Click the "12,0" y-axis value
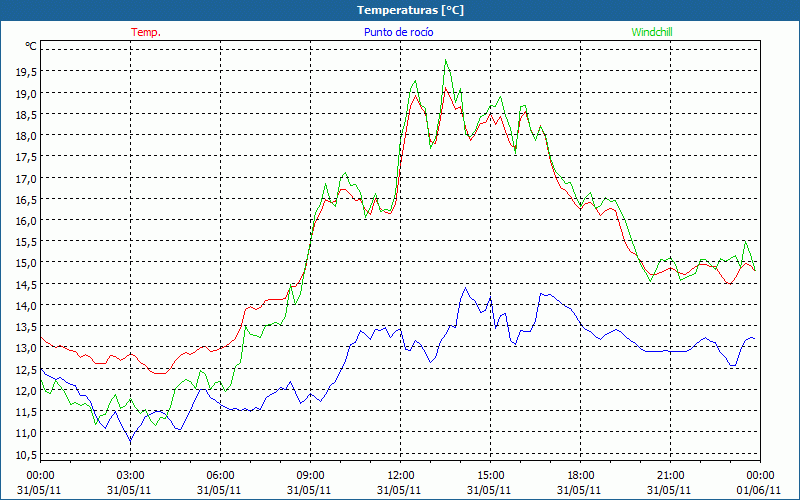Screen dimensions: 800x500 point(26,390)
